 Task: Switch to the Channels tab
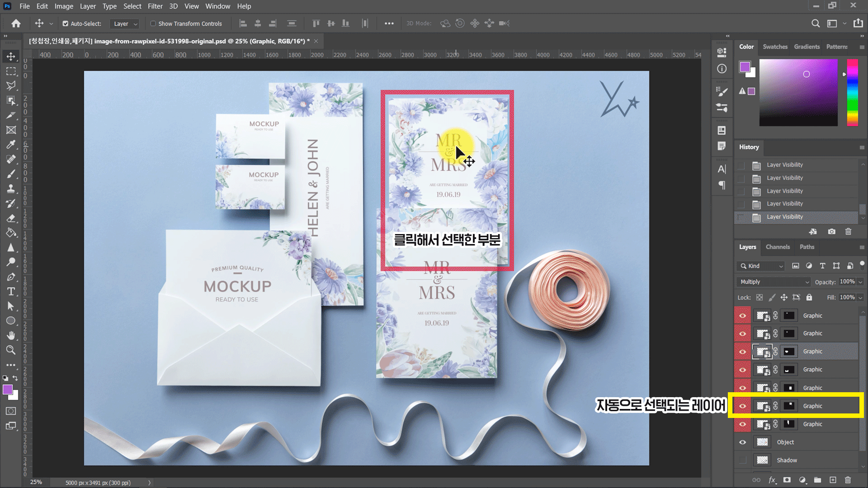pyautogui.click(x=778, y=247)
